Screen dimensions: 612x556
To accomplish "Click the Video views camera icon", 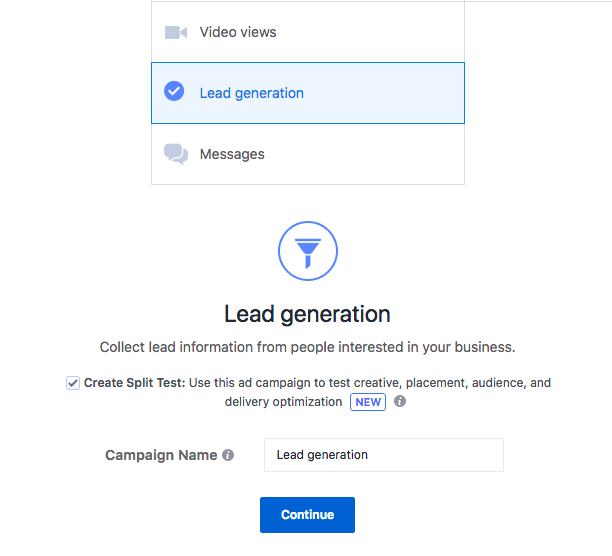I will coord(176,32).
